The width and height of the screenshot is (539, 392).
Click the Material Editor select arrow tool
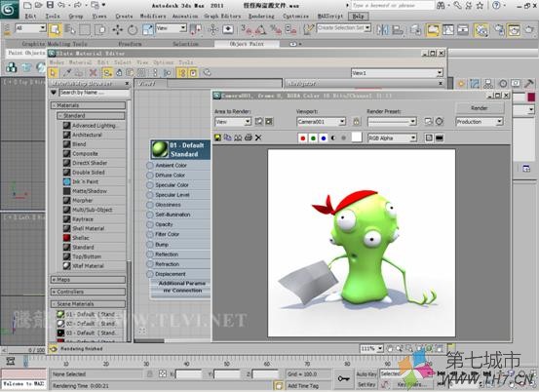pos(53,72)
